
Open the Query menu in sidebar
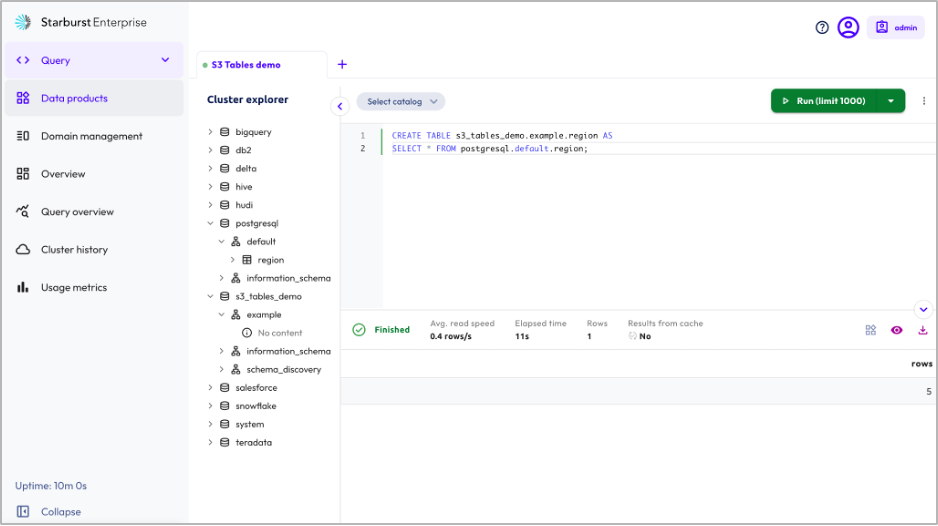pyautogui.click(x=94, y=60)
